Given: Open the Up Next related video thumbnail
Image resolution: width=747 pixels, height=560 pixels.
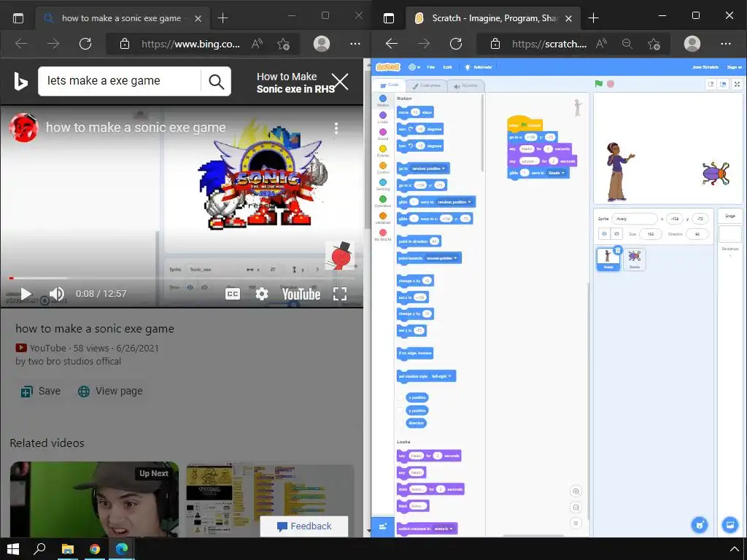Looking at the screenshot, I should click(x=94, y=499).
